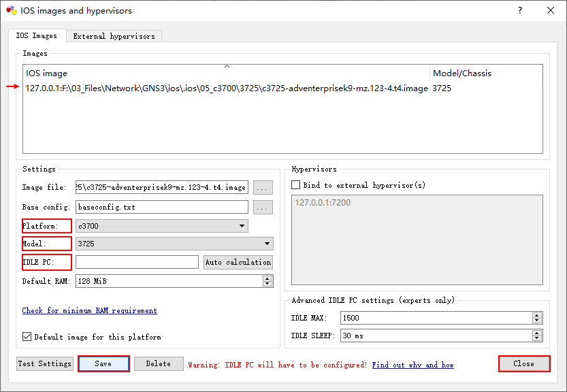Click the Default RAM 128 MiB field
Screen dimensions: 567x392
point(169,281)
